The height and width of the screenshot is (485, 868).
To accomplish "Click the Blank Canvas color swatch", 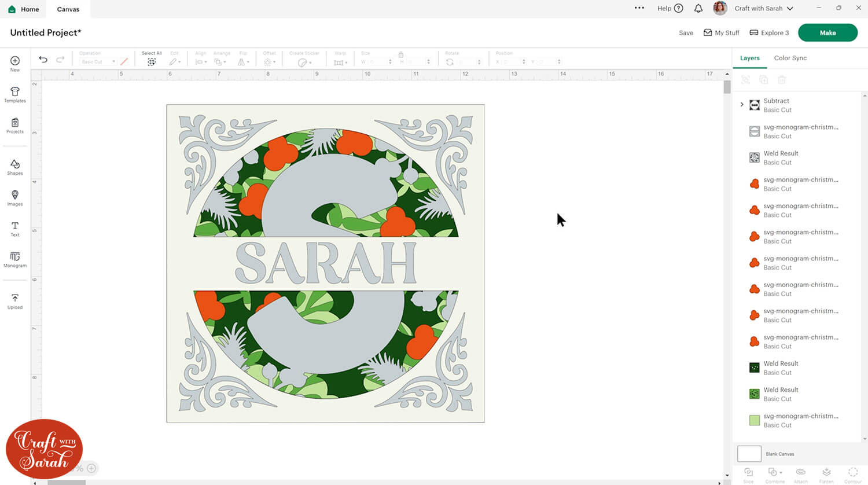I will tap(749, 454).
